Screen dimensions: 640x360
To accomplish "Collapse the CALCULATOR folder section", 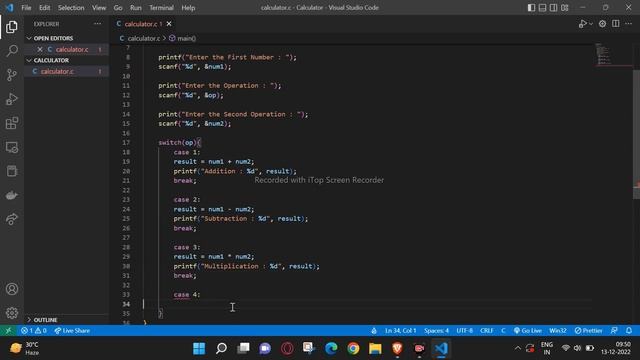I will [x=51, y=60].
